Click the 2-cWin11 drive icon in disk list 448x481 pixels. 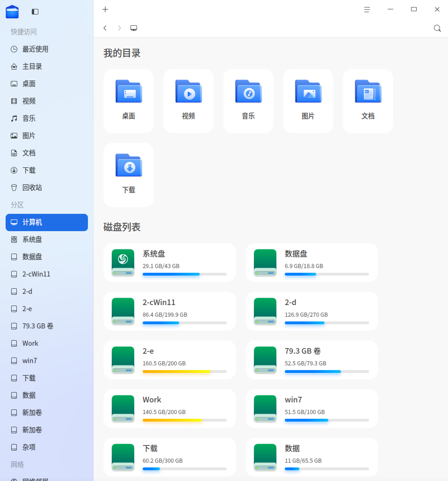pyautogui.click(x=123, y=311)
